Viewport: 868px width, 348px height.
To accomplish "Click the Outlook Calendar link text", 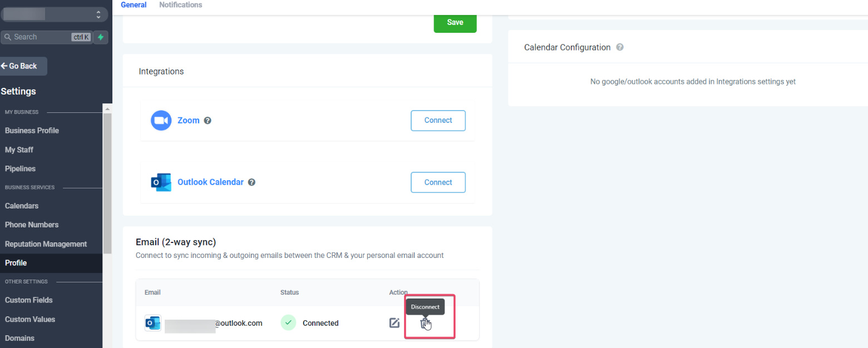I will (210, 182).
